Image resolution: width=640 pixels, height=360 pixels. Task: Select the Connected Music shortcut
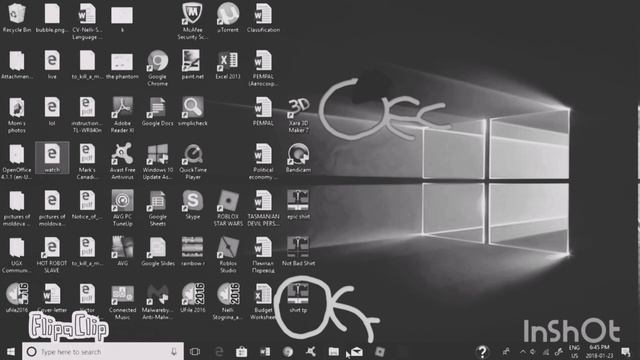click(122, 302)
